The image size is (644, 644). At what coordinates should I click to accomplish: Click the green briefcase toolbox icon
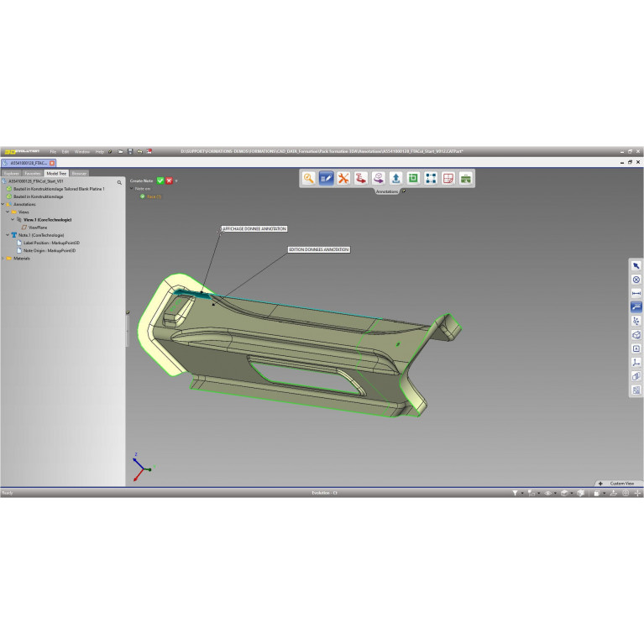(465, 178)
